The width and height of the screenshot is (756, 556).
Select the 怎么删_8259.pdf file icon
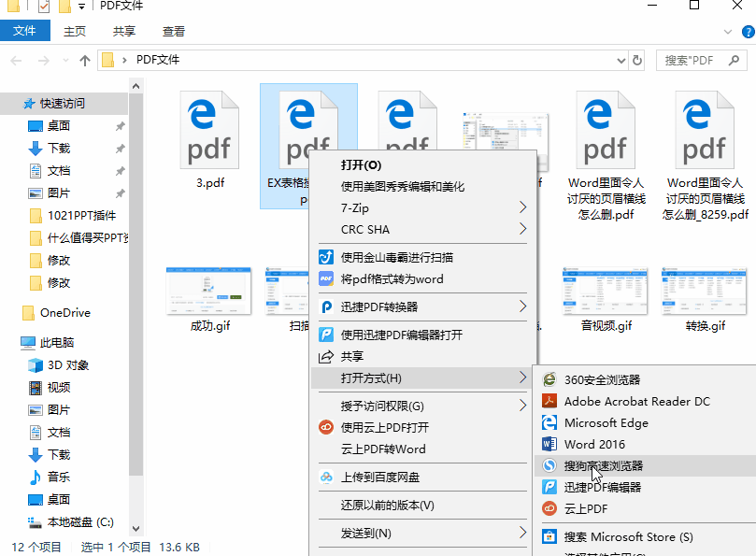click(x=705, y=130)
